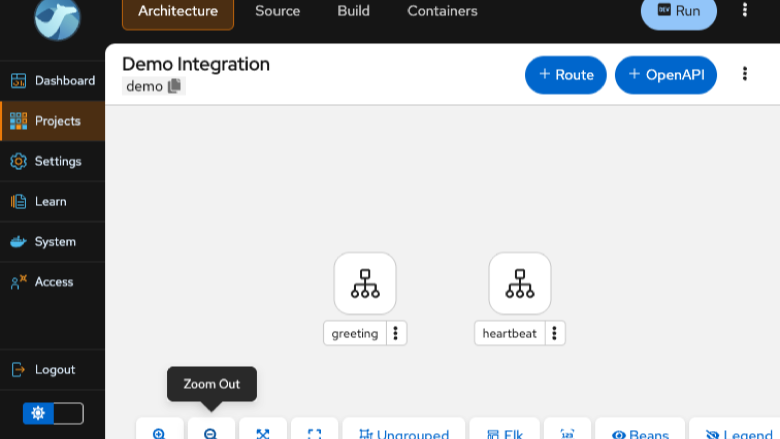This screenshot has height=439, width=780.
Task: Select the greeting route node icon
Action: pos(365,283)
